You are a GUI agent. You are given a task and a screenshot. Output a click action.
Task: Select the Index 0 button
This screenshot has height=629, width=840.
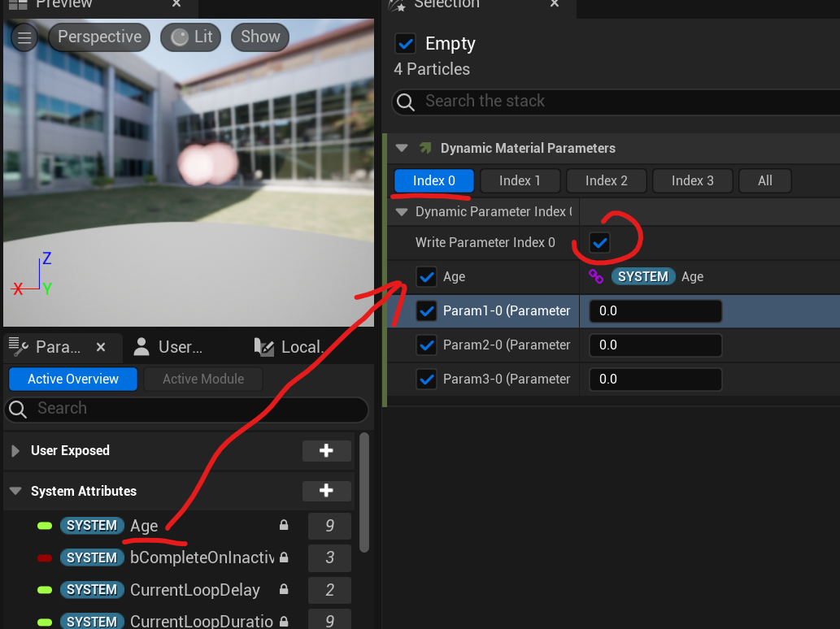click(x=434, y=181)
